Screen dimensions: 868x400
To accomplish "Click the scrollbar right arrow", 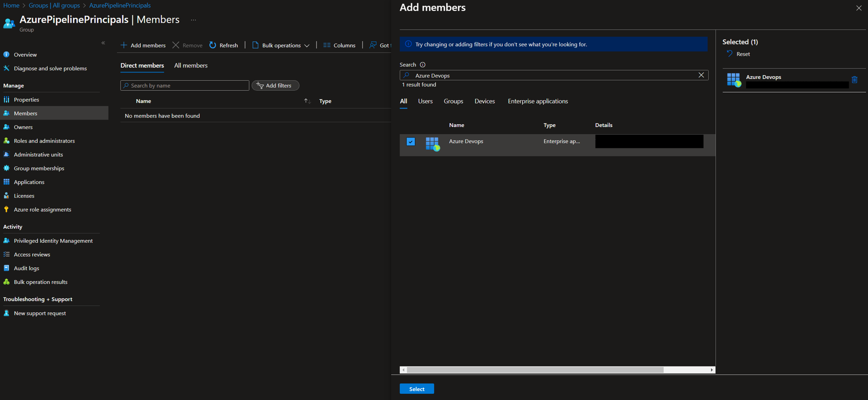I will 712,370.
